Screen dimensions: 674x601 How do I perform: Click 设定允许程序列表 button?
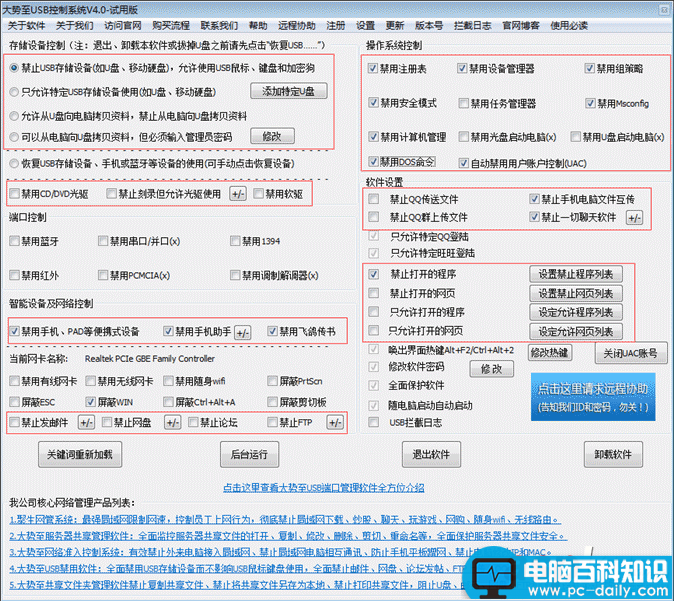pyautogui.click(x=576, y=313)
